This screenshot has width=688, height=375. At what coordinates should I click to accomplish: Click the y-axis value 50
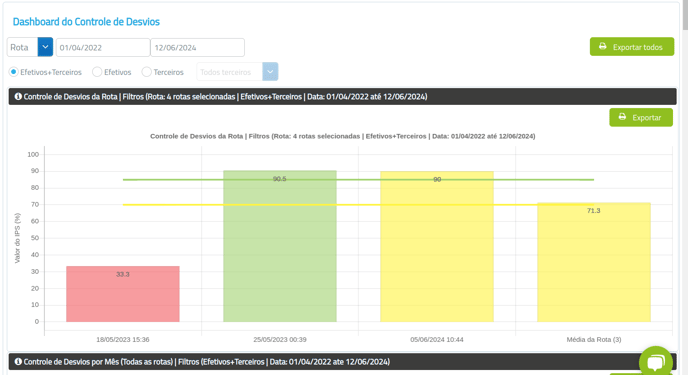coord(35,238)
